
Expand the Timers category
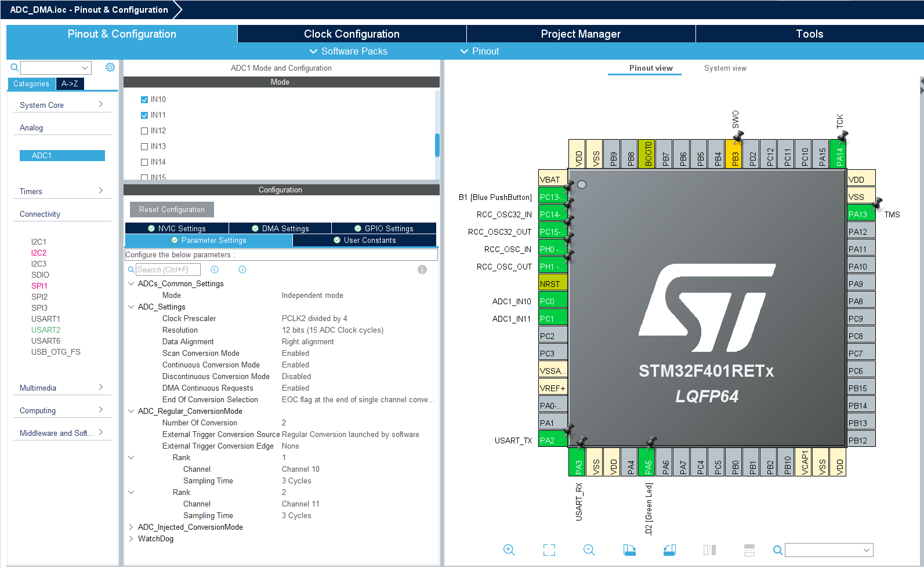(x=61, y=191)
